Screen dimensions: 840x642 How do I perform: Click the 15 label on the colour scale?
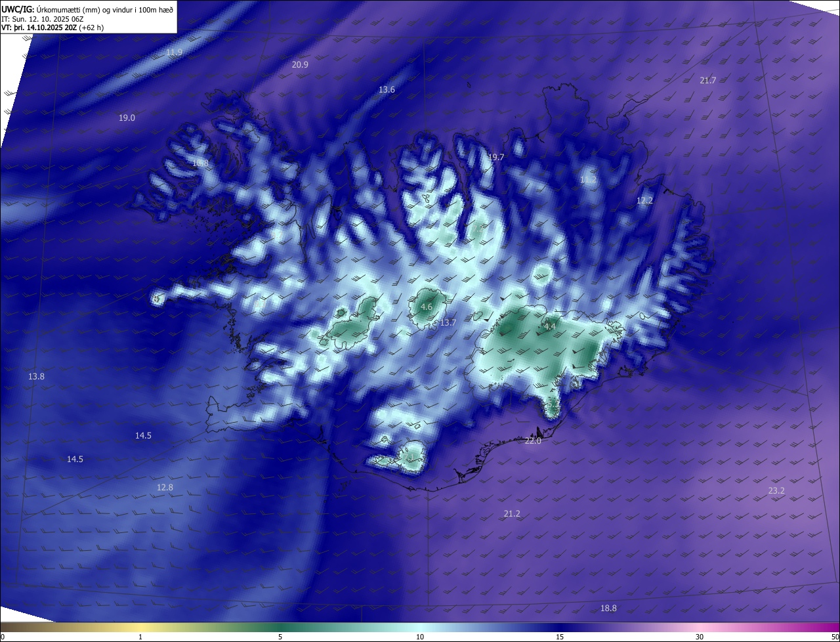point(560,637)
